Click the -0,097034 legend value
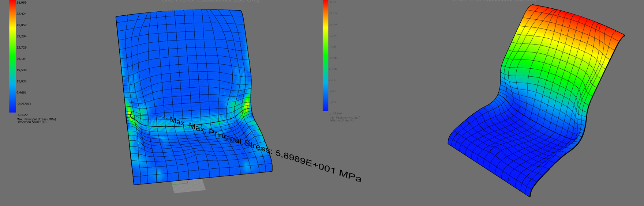The width and height of the screenshot is (644, 206). [24, 104]
